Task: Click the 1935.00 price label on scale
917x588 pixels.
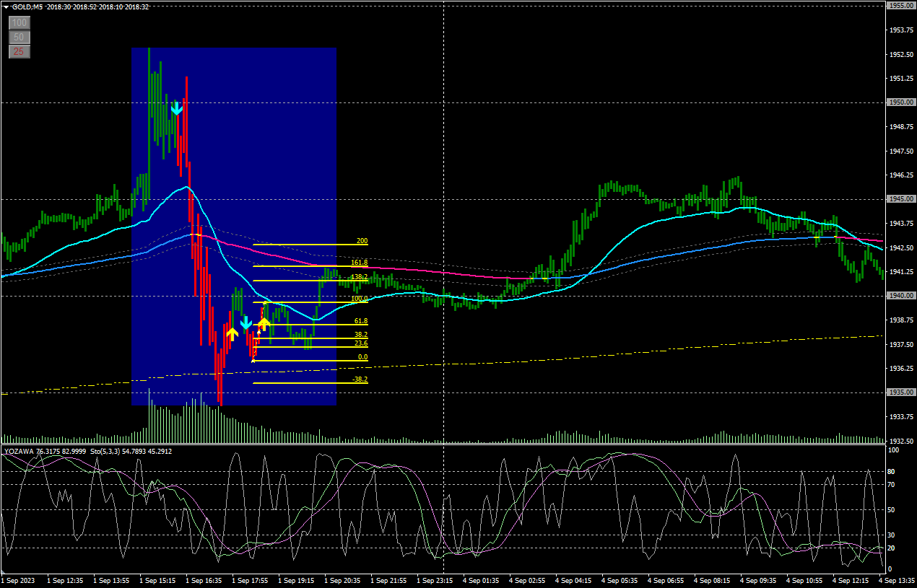Action: tap(900, 392)
